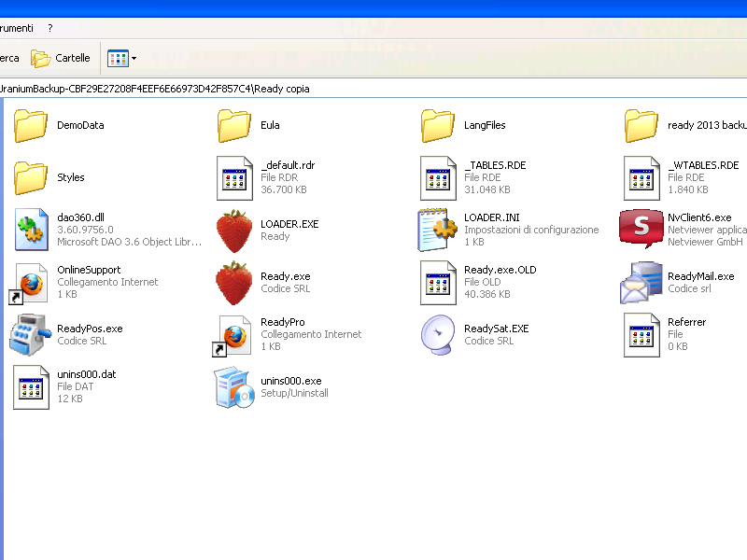Click the _default.rdr file name
The image size is (747, 560).
point(288,165)
